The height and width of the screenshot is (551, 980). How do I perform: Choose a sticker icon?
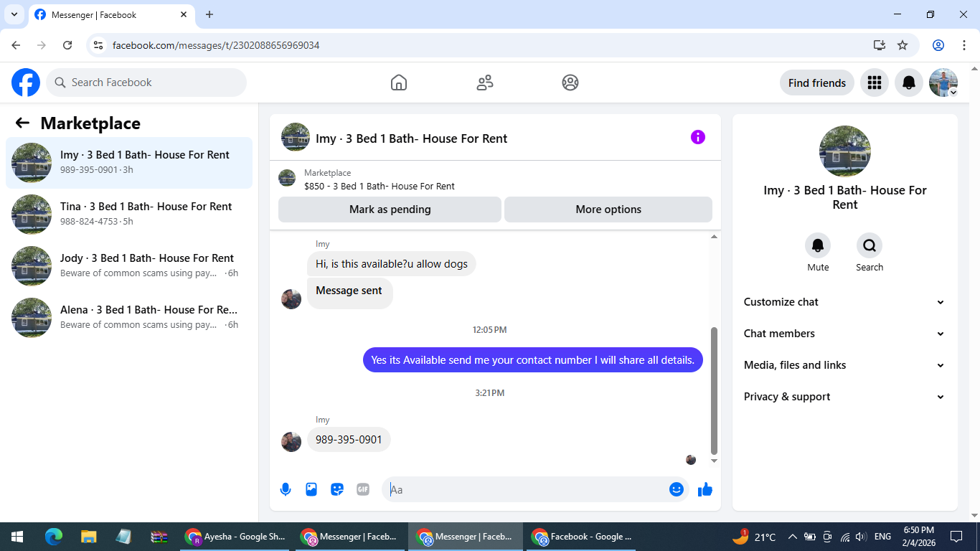tap(337, 489)
